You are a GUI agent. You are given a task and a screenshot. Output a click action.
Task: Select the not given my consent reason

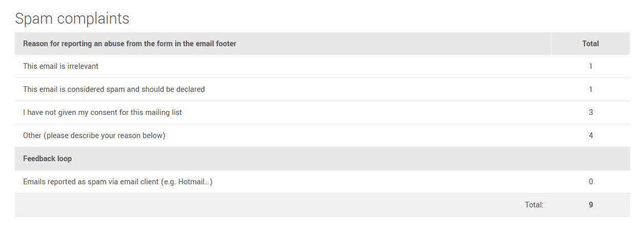[102, 112]
